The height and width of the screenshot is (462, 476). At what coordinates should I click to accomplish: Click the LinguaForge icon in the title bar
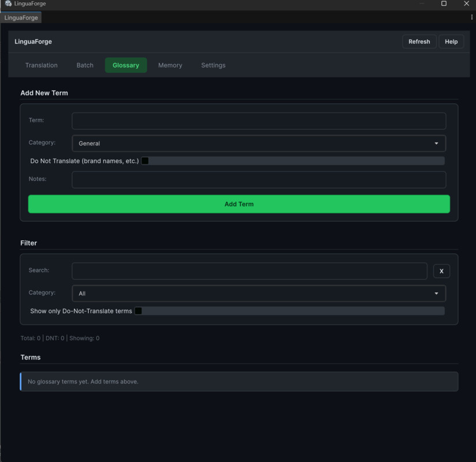click(8, 4)
